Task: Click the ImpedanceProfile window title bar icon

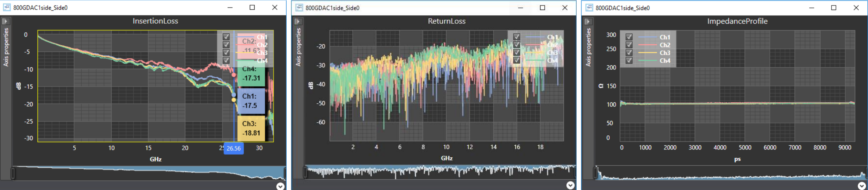Action: [589, 8]
